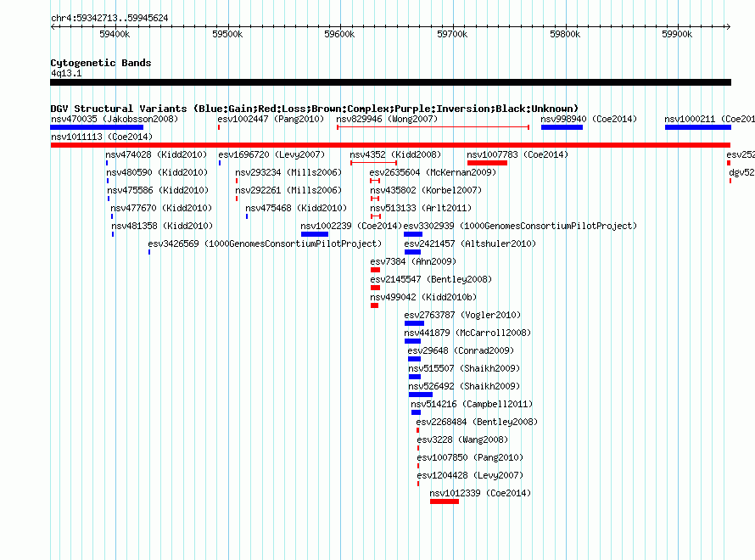Open the esv1002447 (Pang2010) variant

(x=271, y=119)
